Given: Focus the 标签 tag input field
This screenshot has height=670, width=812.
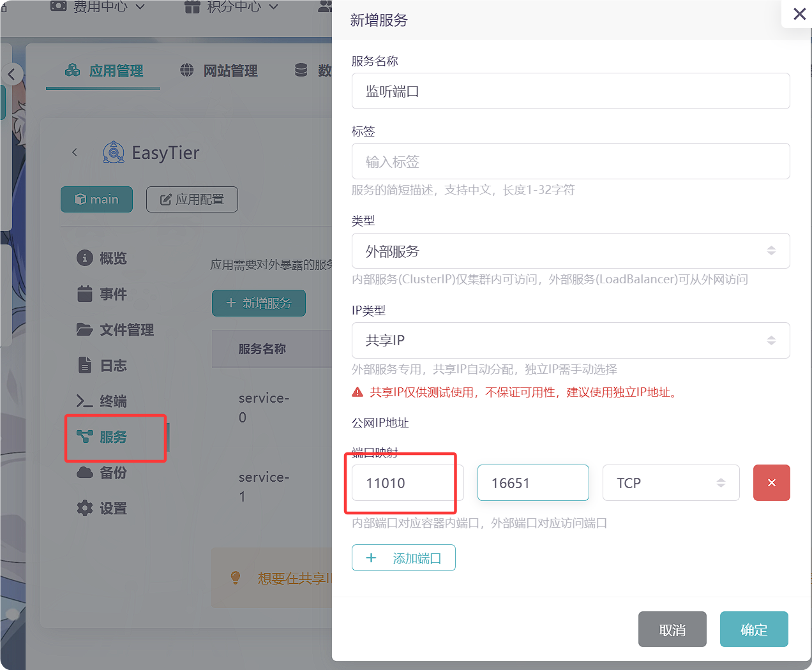Looking at the screenshot, I should pyautogui.click(x=570, y=161).
